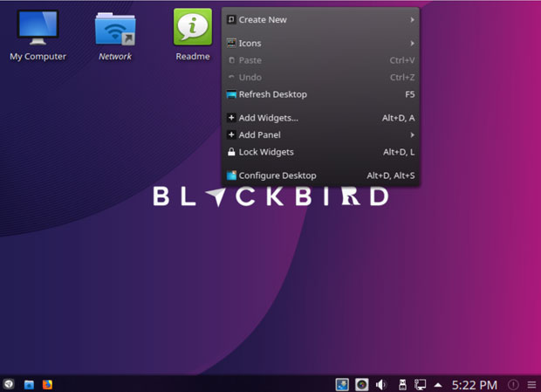Open the removable USB devices tray icon
The image size is (541, 392).
click(x=402, y=384)
